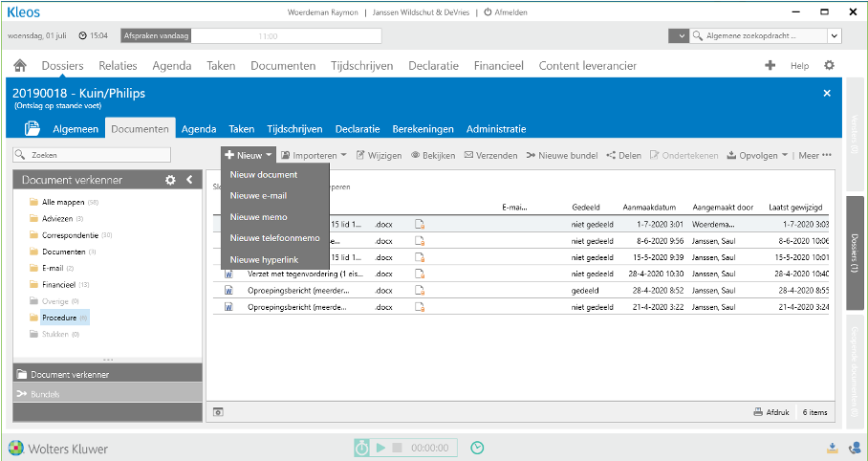Viewport: 868px width, 461px height.
Task: Open the Algemene zoekopdracht dropdown arrow
Action: (835, 35)
